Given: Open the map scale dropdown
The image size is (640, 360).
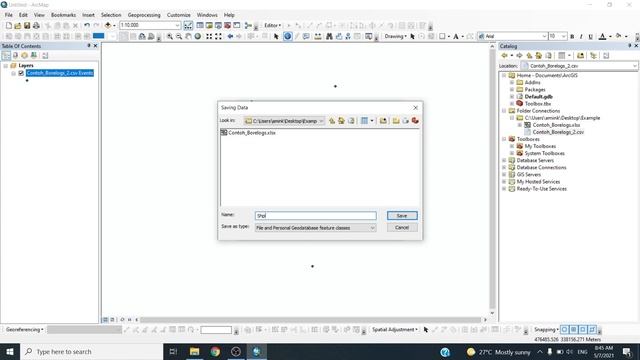Looking at the screenshot, I should 177,25.
